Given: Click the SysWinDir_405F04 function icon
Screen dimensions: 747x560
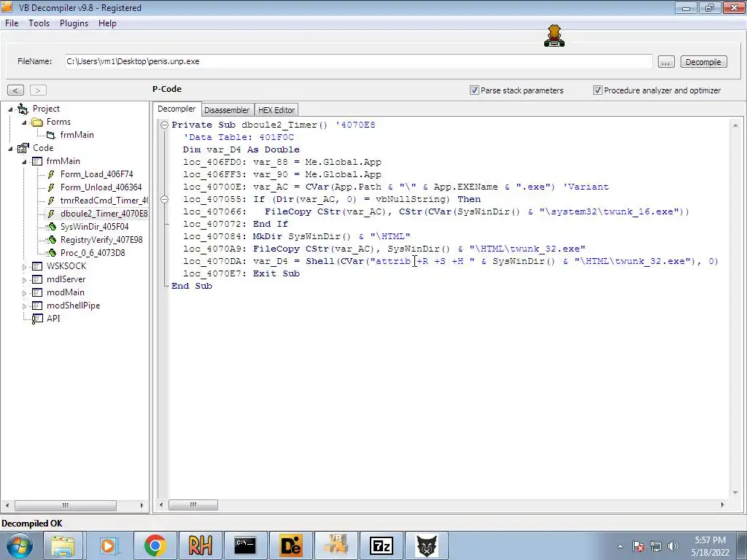Looking at the screenshot, I should coord(51,227).
